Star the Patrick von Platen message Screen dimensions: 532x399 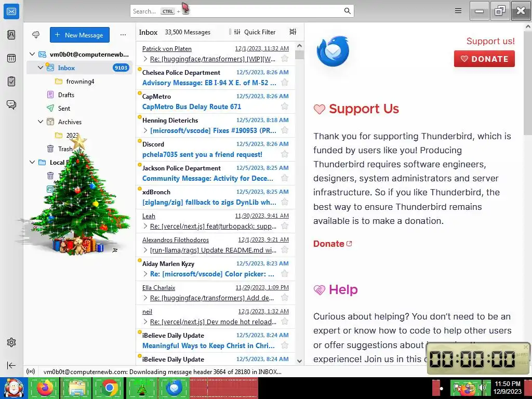285,59
